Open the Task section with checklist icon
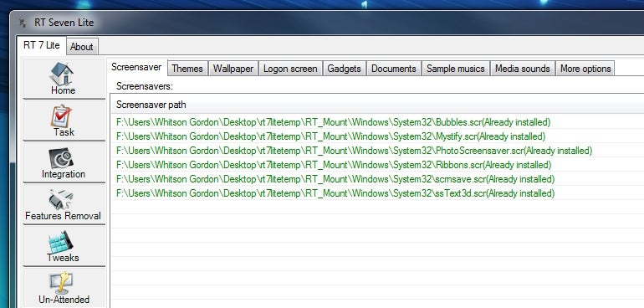The height and width of the screenshot is (308, 644). [64, 121]
